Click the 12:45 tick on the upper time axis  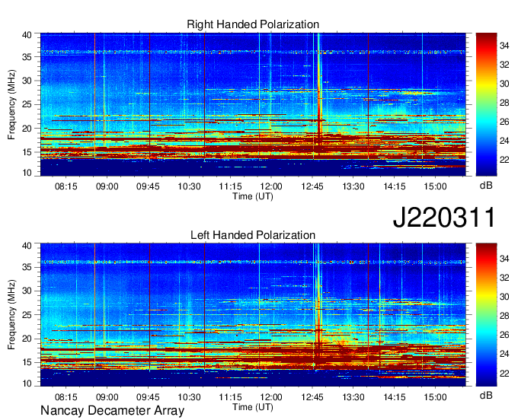[312, 186]
